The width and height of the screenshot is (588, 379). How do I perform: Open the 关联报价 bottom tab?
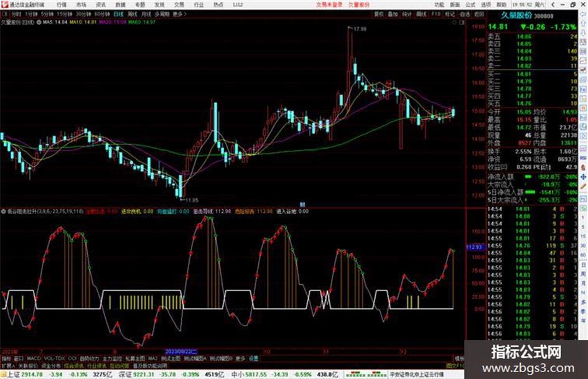click(28, 366)
